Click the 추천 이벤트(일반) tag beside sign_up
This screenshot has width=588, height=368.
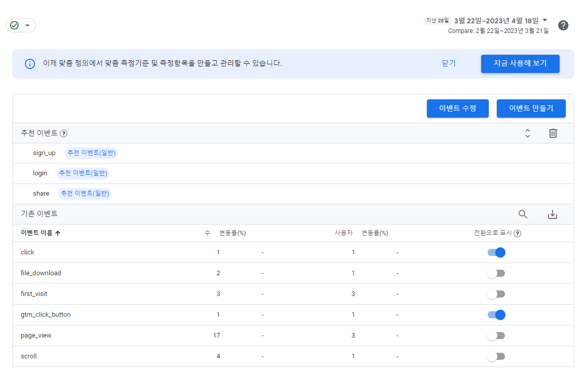click(91, 153)
